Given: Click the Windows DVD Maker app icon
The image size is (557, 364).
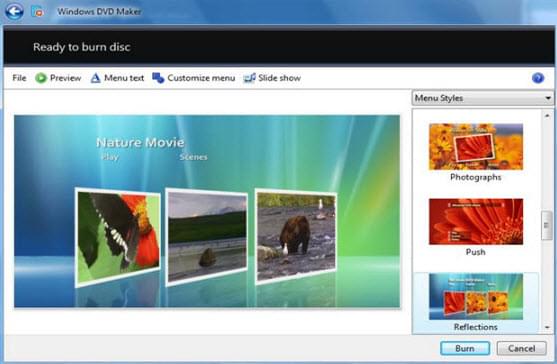Looking at the screenshot, I should [37, 12].
